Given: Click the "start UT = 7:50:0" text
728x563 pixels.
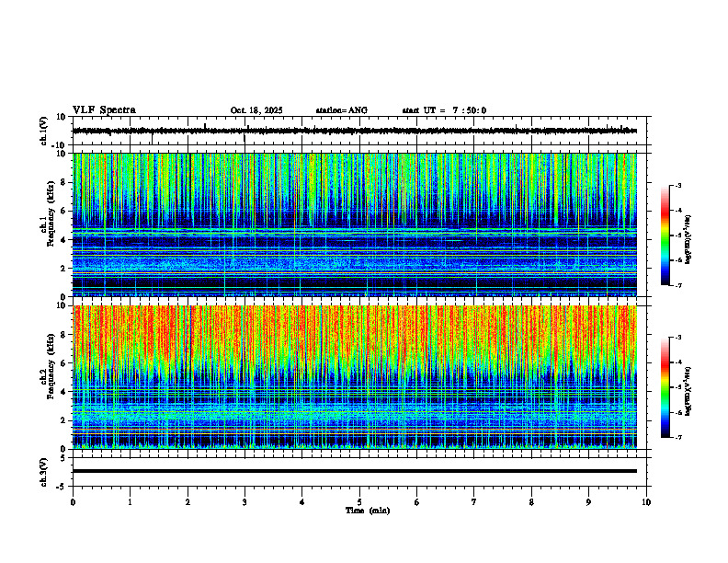Looking at the screenshot, I should [x=444, y=110].
